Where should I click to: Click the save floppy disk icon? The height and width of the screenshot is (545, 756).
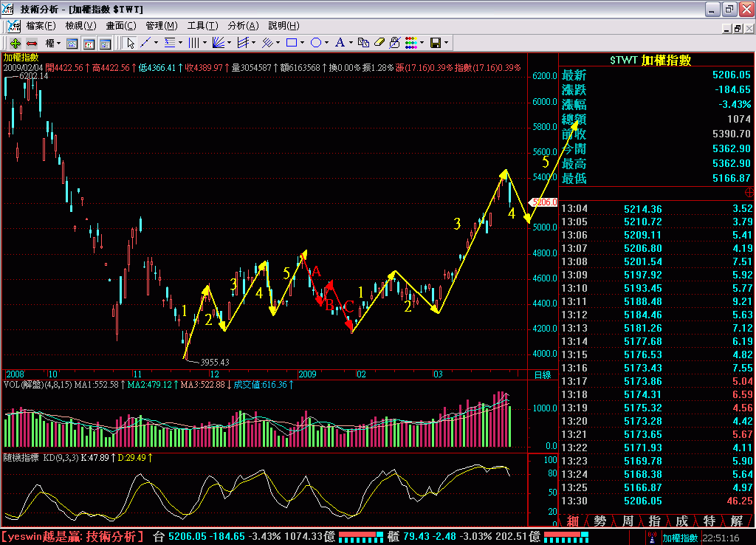pos(436,43)
